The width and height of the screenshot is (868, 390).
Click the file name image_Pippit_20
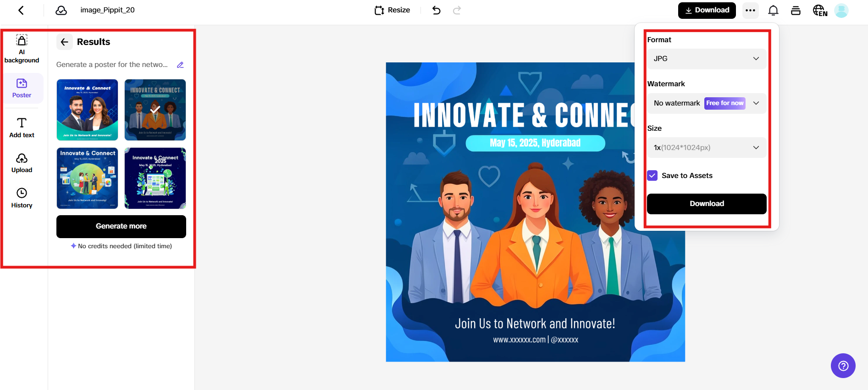(107, 10)
